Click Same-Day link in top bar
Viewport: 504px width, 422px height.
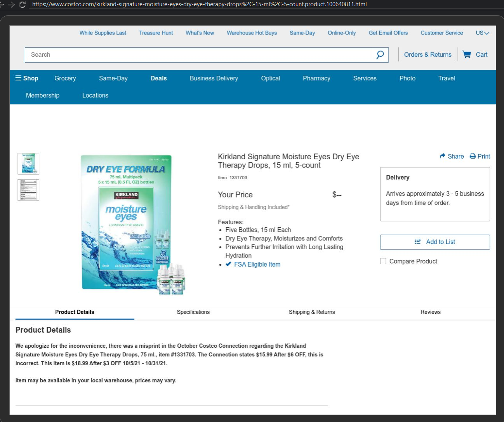pyautogui.click(x=302, y=33)
